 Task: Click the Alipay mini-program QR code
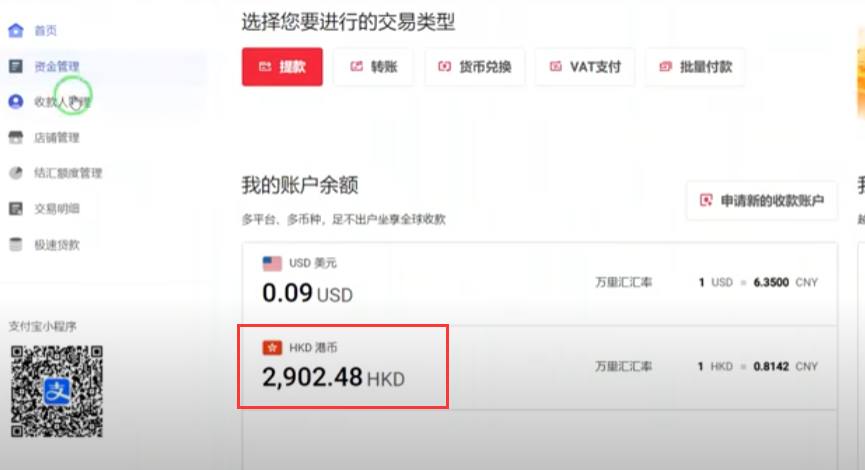point(57,391)
